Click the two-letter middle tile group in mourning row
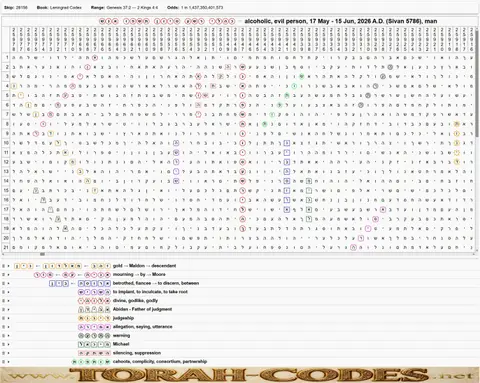 pos(69,275)
